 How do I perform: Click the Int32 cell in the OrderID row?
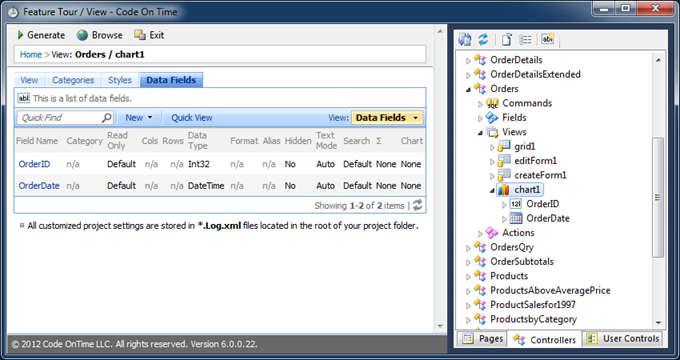[199, 164]
